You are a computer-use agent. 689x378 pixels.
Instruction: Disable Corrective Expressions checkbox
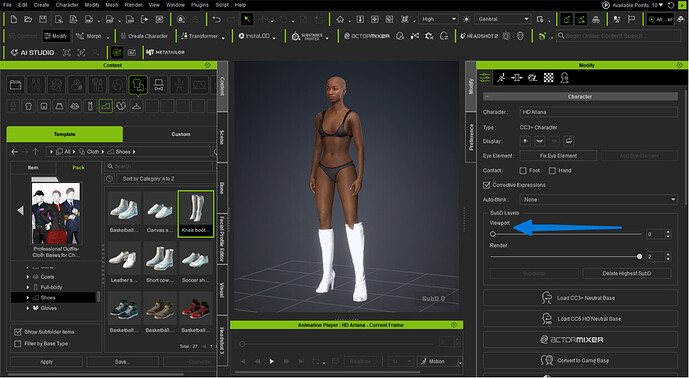point(486,185)
